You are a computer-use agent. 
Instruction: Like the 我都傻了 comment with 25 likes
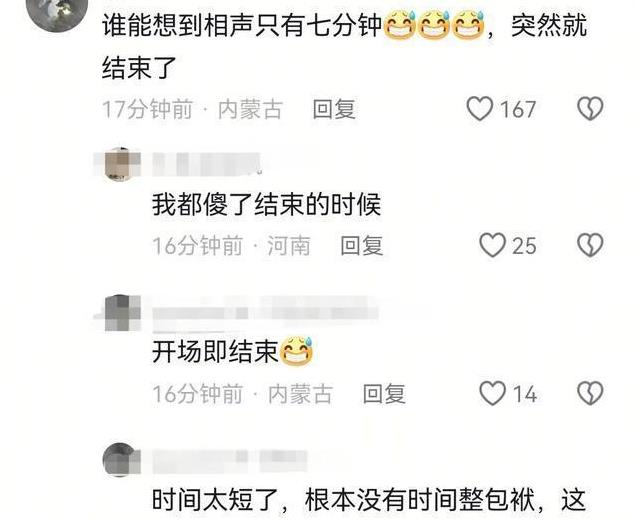(x=492, y=245)
